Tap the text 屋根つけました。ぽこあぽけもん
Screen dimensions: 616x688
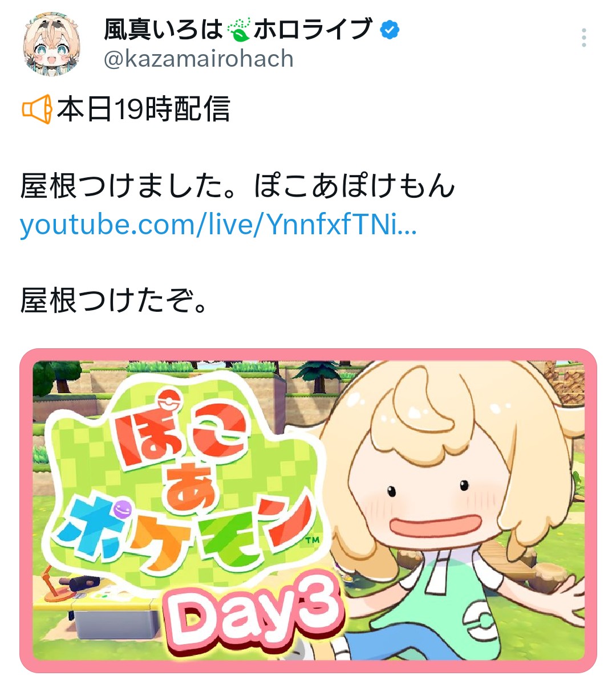point(237,186)
